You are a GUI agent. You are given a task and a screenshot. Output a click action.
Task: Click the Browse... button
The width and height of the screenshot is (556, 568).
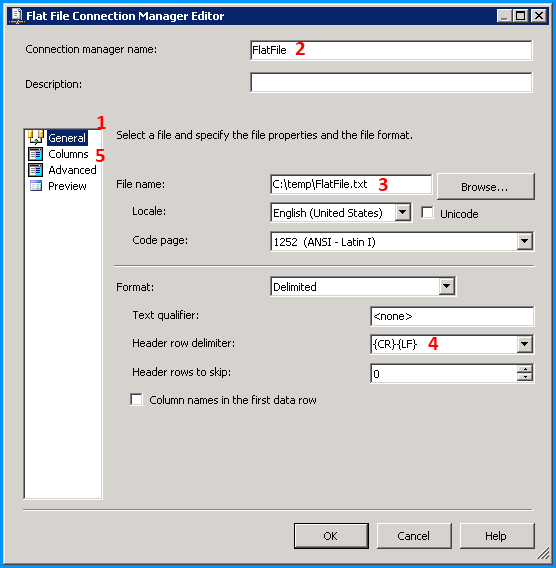pos(485,187)
